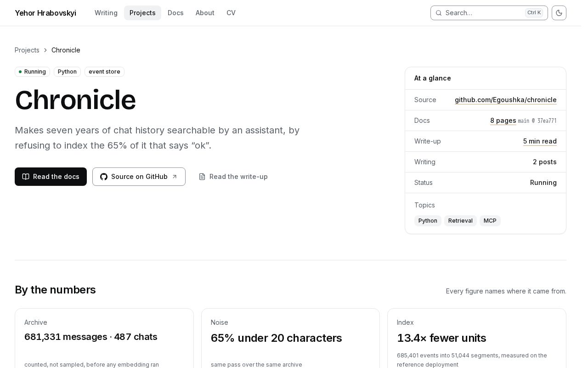588x368 pixels.
Task: Click the At a glance heading
Action: [433, 78]
